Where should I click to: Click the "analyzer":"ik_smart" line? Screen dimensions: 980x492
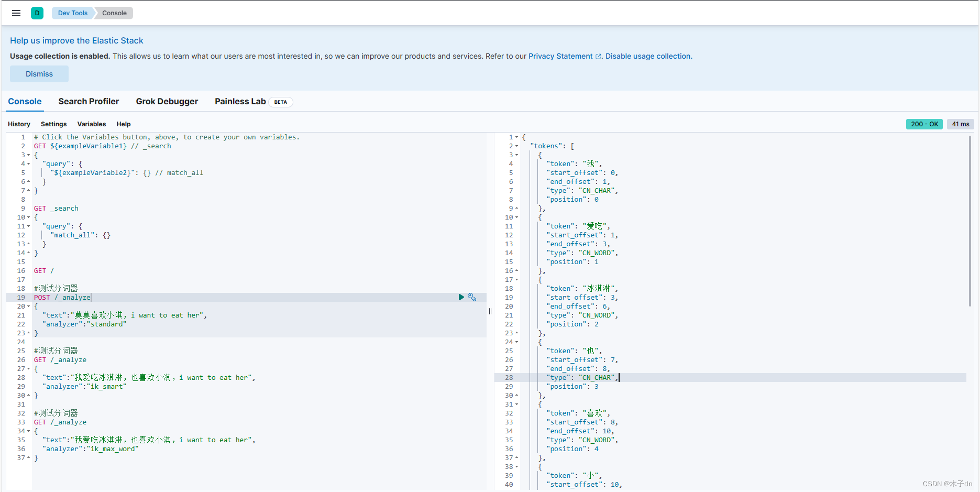pyautogui.click(x=84, y=387)
